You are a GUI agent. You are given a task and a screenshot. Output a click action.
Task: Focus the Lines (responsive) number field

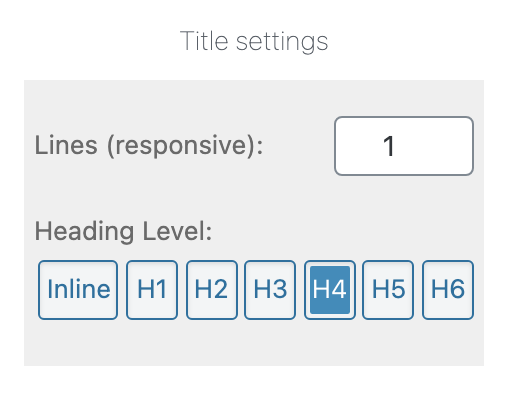point(404,146)
